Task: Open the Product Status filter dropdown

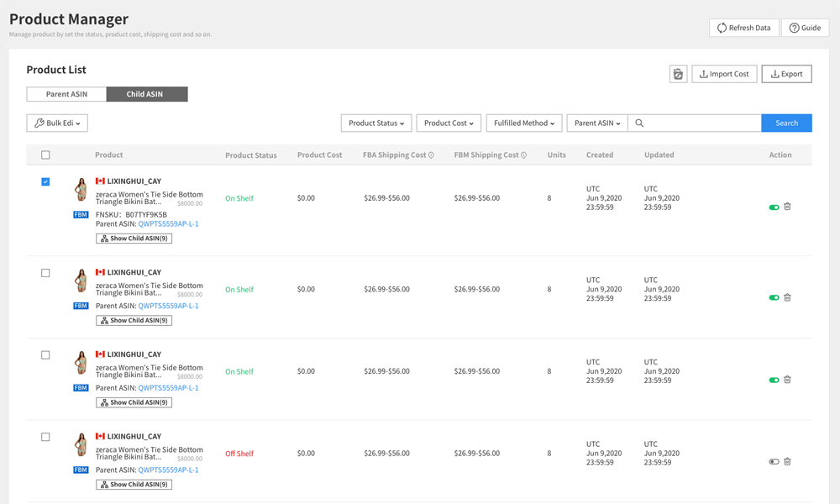Action: (x=376, y=123)
